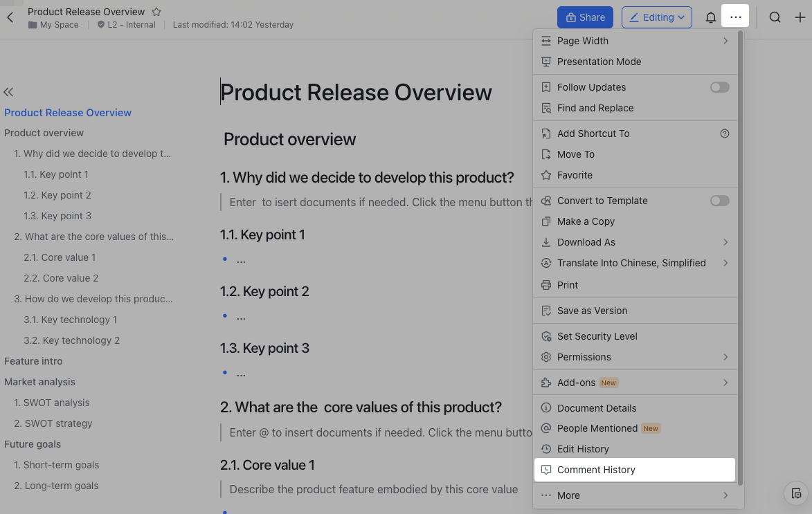Screen dimensions: 812x514
Task: Click the Share button
Action: point(585,17)
